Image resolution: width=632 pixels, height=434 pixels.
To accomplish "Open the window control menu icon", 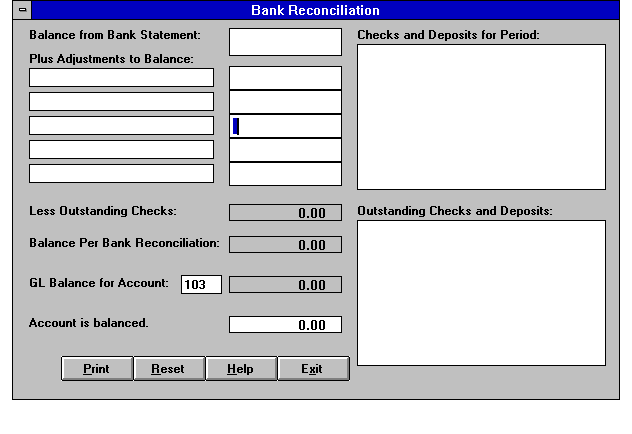I will click(24, 11).
